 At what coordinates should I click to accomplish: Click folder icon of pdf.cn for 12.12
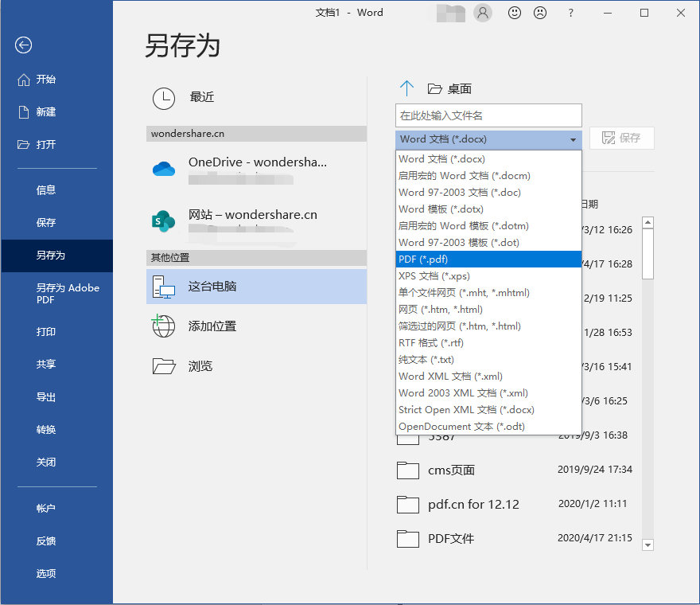407,505
